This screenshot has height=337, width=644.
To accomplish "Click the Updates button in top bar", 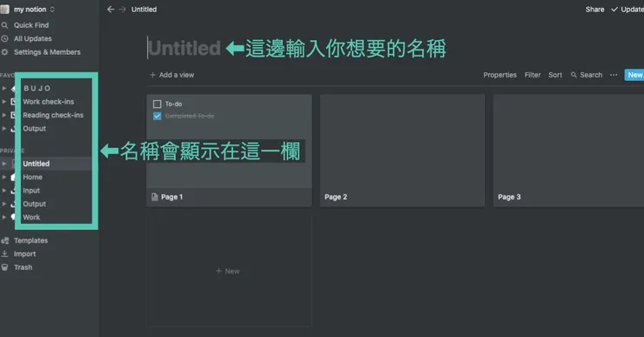I will tap(627, 9).
